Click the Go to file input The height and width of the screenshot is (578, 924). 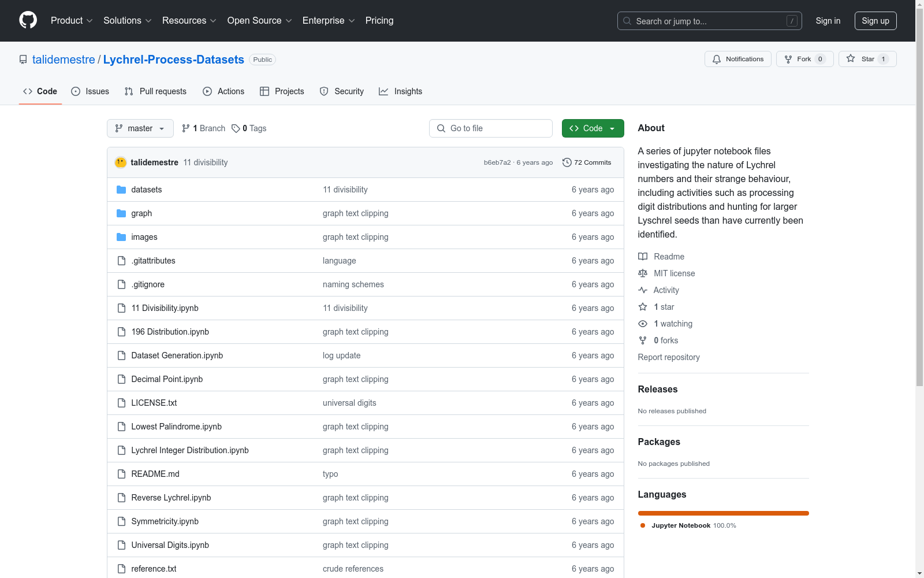(x=491, y=128)
